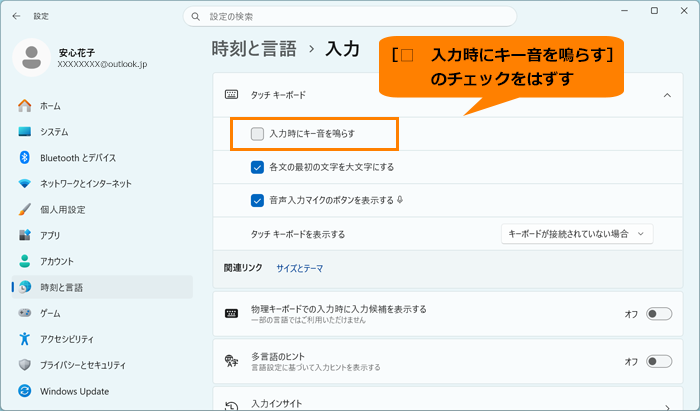Open ネットワークとインターネット settings

(102, 183)
